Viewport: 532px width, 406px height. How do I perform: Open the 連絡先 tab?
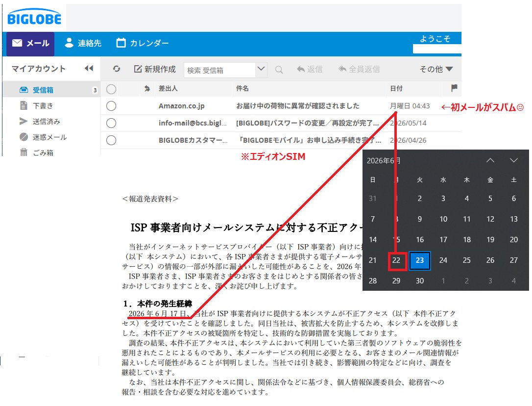coord(83,43)
